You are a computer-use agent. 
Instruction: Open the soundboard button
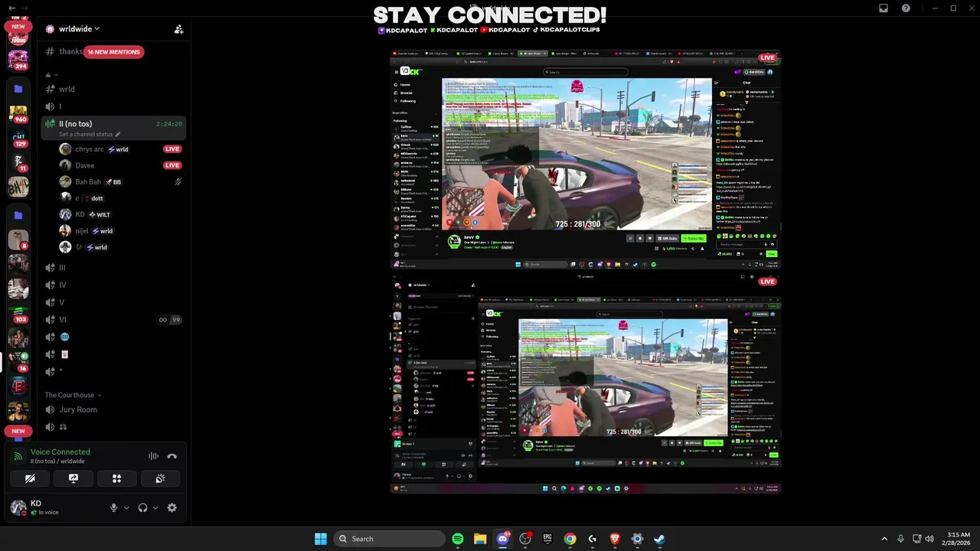(160, 478)
